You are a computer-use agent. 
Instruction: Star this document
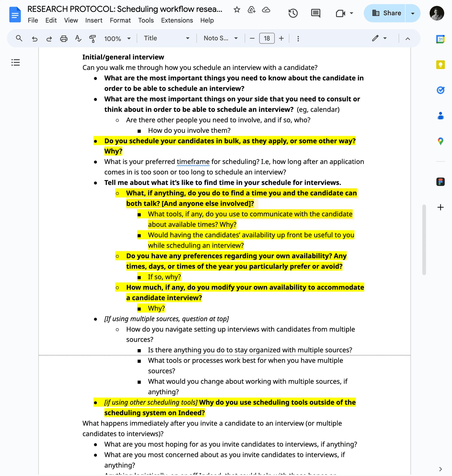coord(237,10)
